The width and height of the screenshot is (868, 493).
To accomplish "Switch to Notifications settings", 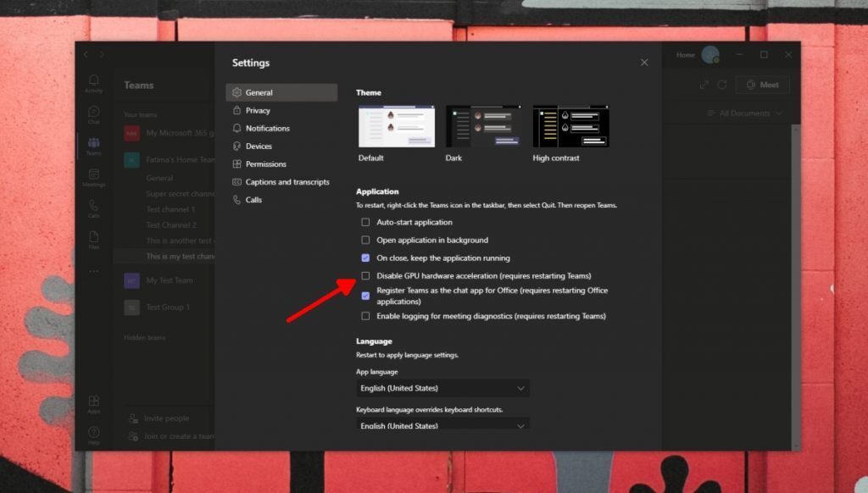I will pyautogui.click(x=265, y=128).
